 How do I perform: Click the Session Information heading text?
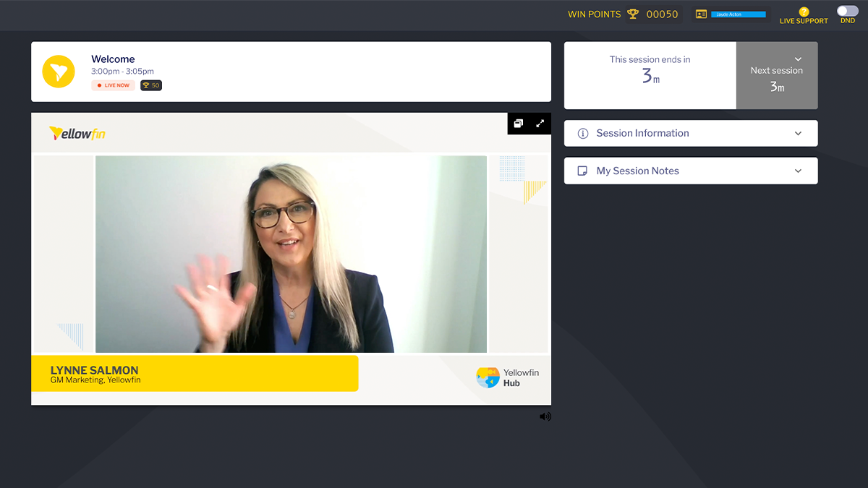pyautogui.click(x=642, y=133)
